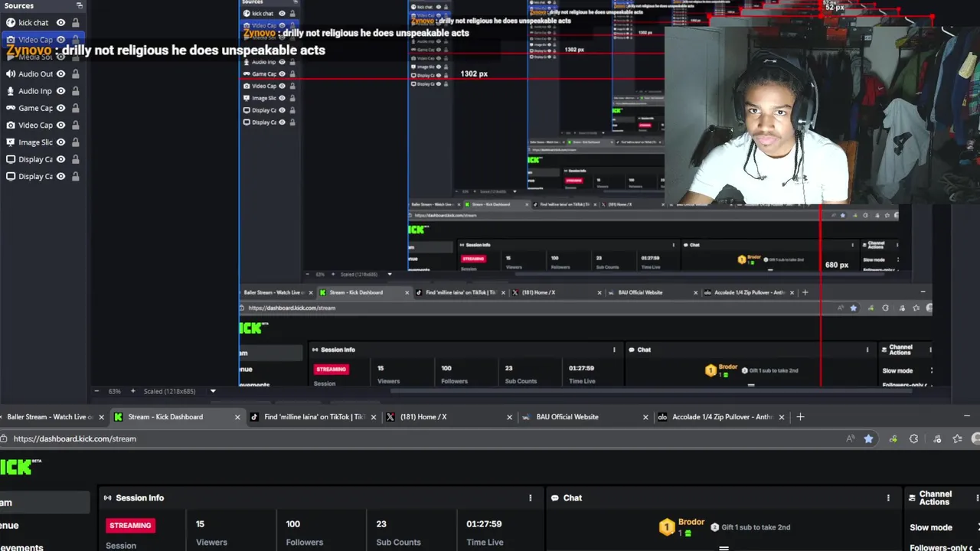Click the microphone icon of the Audio Inp source
The width and height of the screenshot is (980, 551).
pyautogui.click(x=11, y=91)
